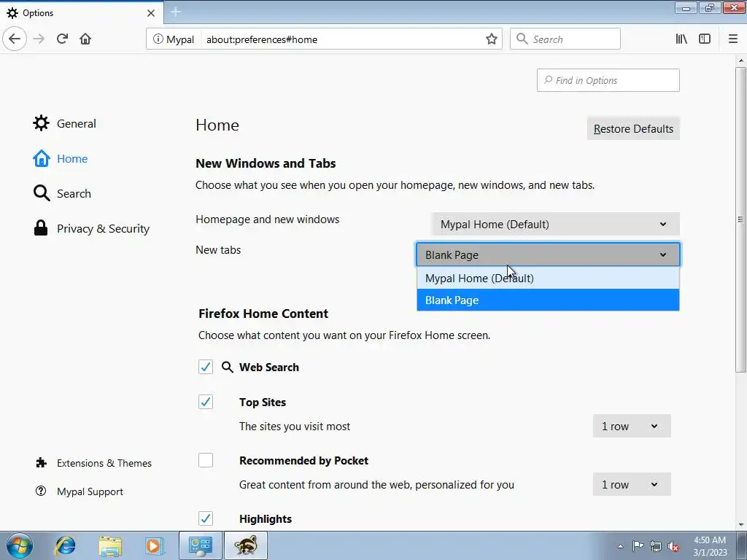Click the muted volume tray icon
Screen dimensions: 747x560
(x=673, y=546)
